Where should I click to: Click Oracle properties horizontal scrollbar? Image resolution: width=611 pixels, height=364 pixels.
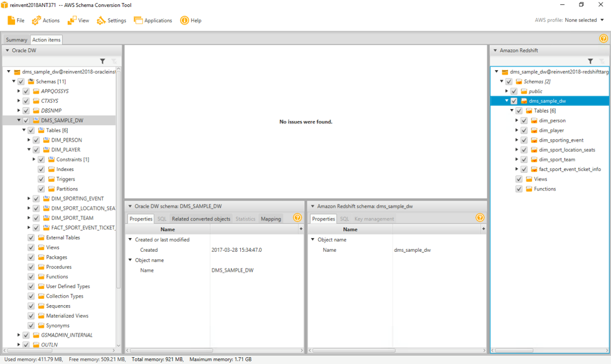(x=172, y=350)
